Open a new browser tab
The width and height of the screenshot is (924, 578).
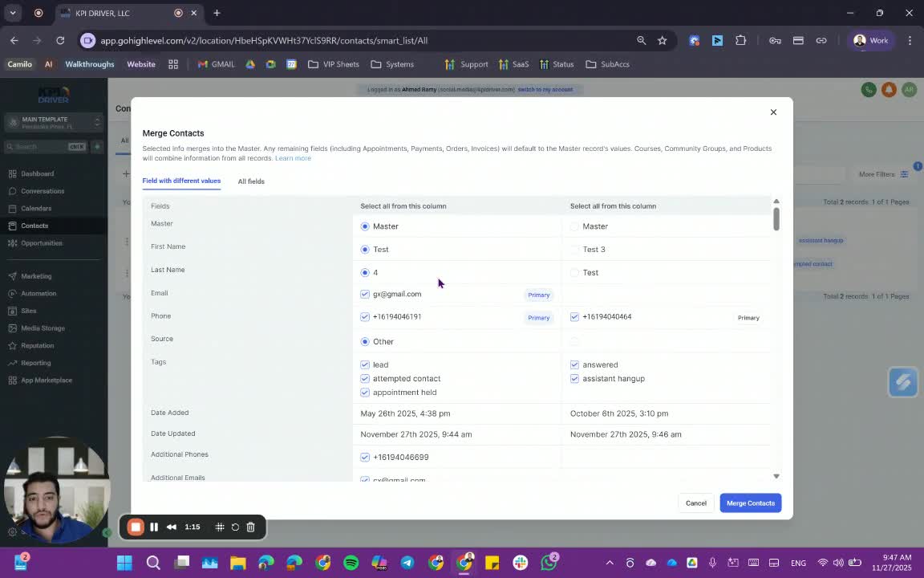pos(217,13)
